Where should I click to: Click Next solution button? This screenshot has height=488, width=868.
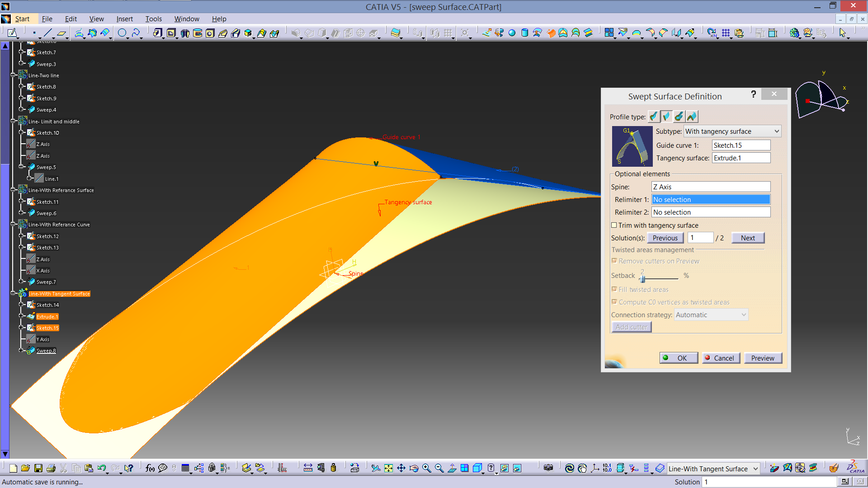tap(748, 238)
